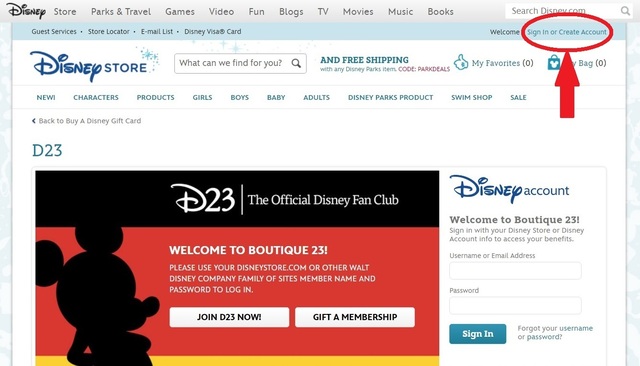The height and width of the screenshot is (366, 640).
Task: Open the Store Locator link
Action: pyautogui.click(x=109, y=31)
